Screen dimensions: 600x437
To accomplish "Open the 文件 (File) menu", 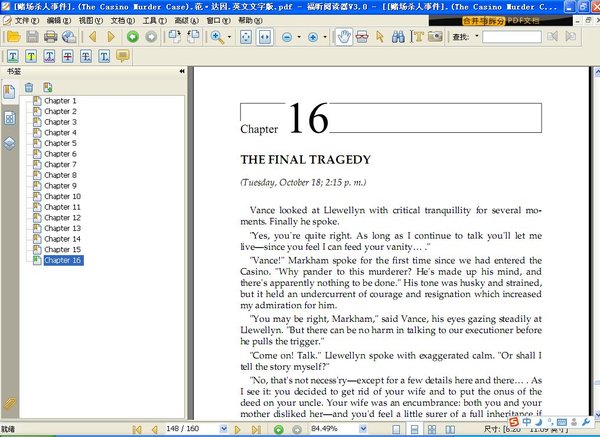I will coord(26,20).
